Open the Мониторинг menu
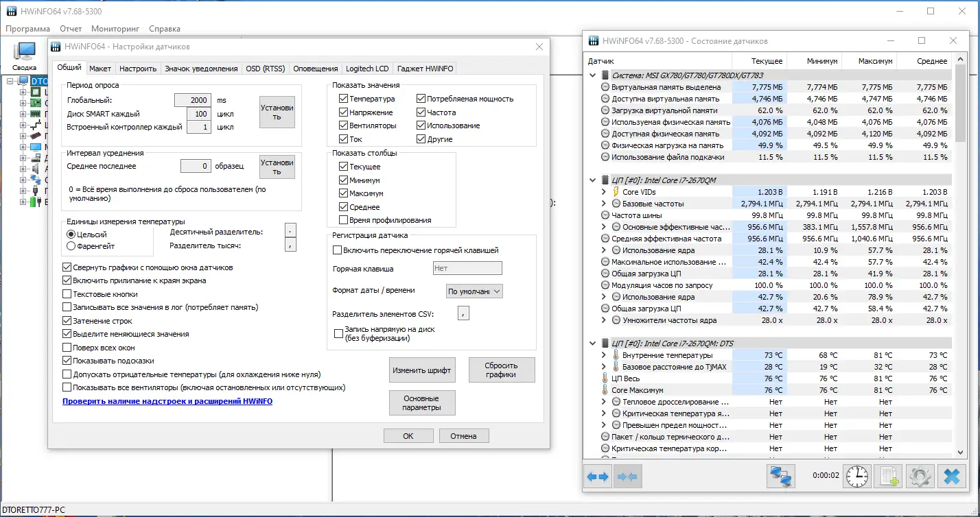 point(115,29)
